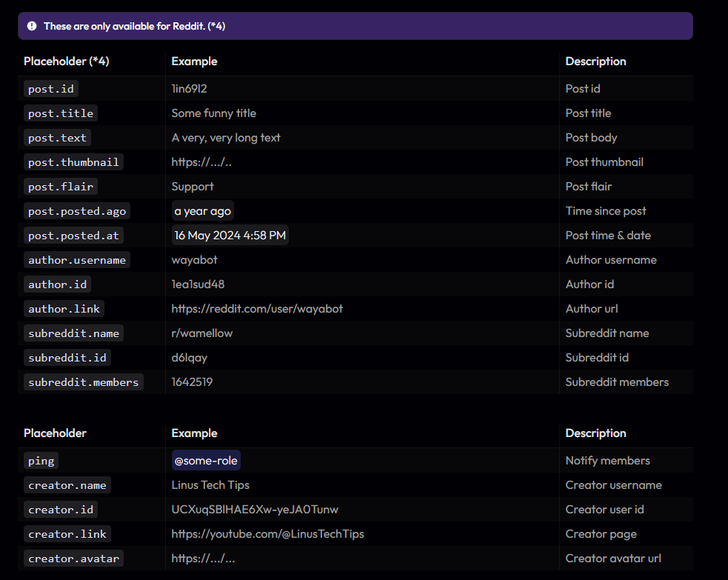728x580 pixels.
Task: Click the 'Subreddit members' description
Action: [x=617, y=382]
